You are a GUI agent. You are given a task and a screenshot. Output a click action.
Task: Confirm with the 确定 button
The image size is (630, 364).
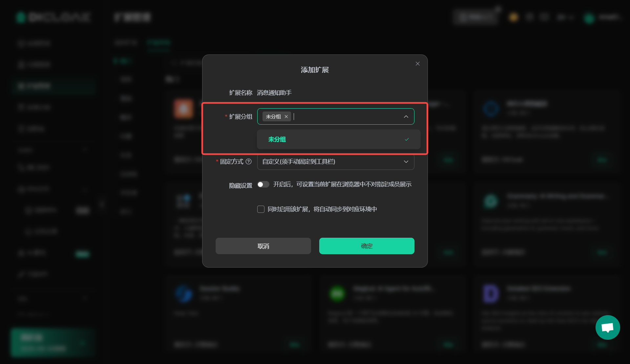pyautogui.click(x=367, y=246)
